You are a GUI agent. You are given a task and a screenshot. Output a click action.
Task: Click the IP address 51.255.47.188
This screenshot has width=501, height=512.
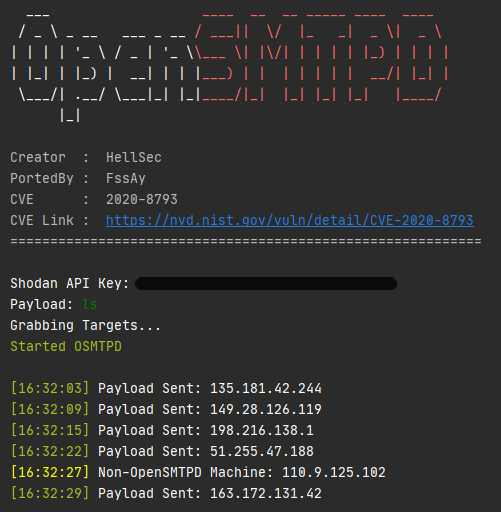click(262, 452)
